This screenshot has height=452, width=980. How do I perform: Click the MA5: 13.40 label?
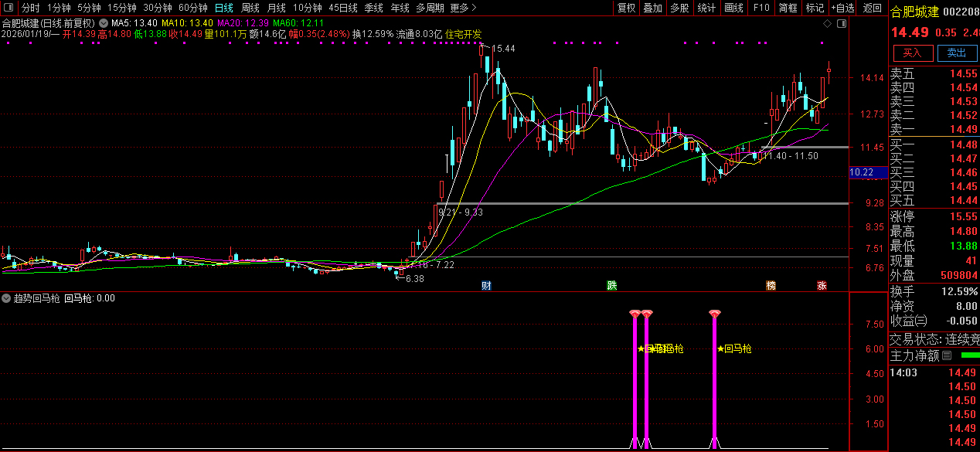coord(134,23)
